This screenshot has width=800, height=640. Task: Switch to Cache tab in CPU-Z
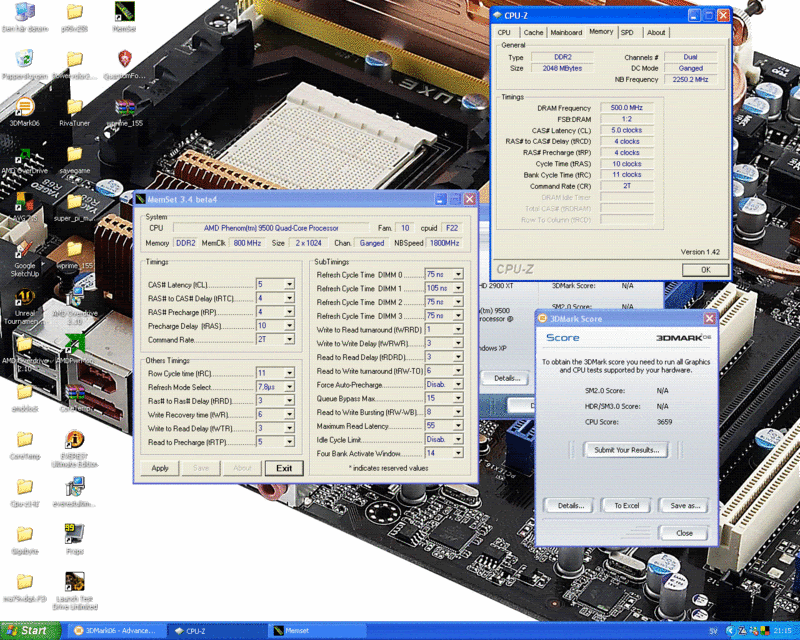tap(533, 32)
